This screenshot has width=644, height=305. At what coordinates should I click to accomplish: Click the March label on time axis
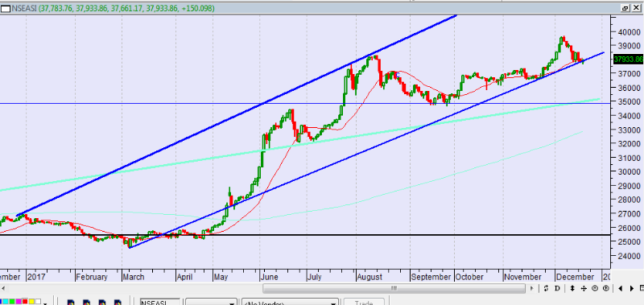coord(134,277)
